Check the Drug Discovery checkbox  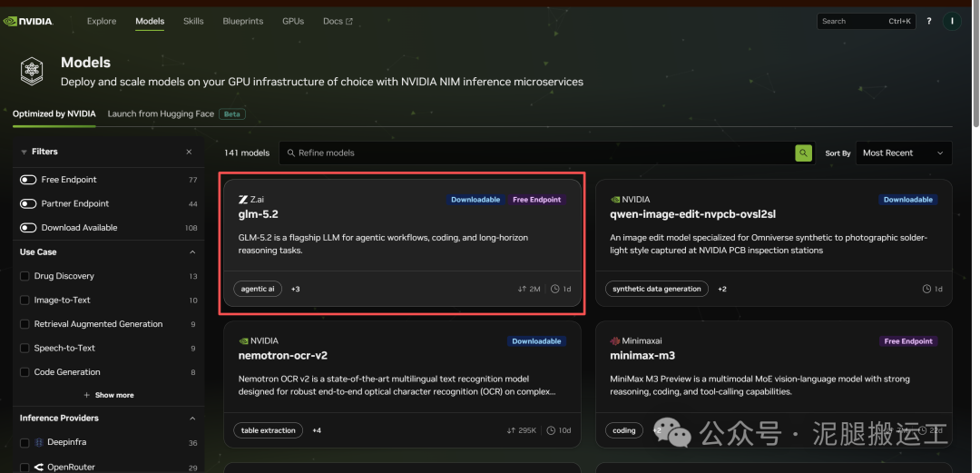pos(25,276)
